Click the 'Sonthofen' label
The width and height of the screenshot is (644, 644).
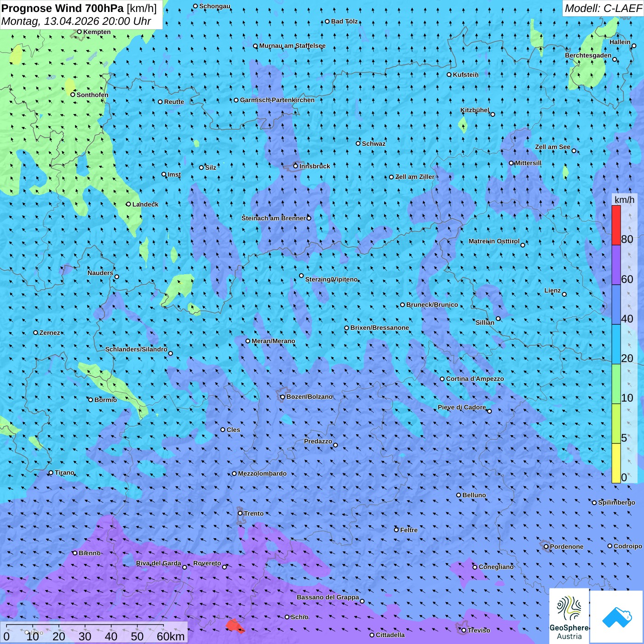click(x=92, y=95)
